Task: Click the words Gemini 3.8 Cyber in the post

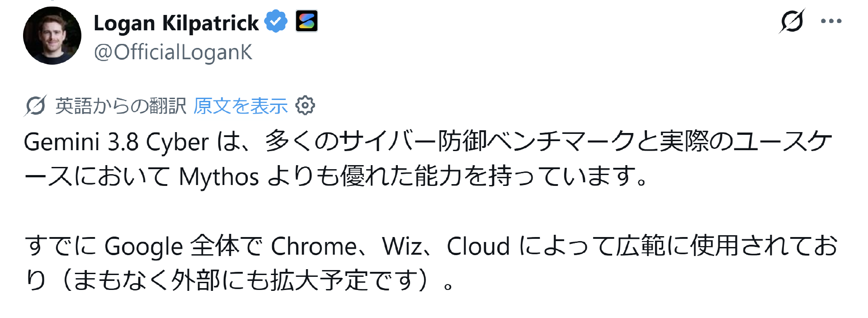Action: tap(116, 142)
